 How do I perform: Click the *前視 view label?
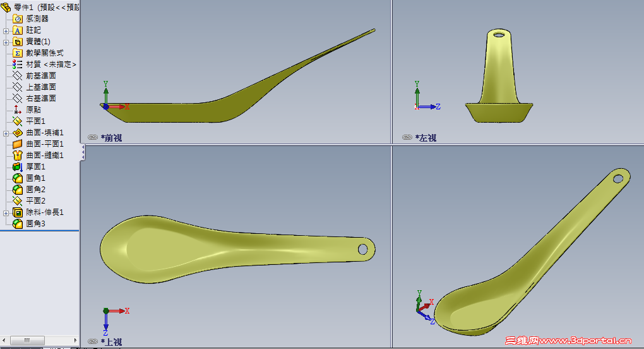111,138
